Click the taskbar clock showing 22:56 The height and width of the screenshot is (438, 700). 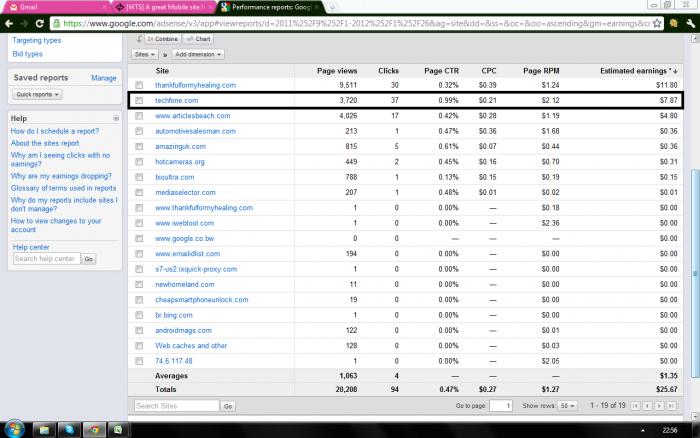[x=670, y=430]
